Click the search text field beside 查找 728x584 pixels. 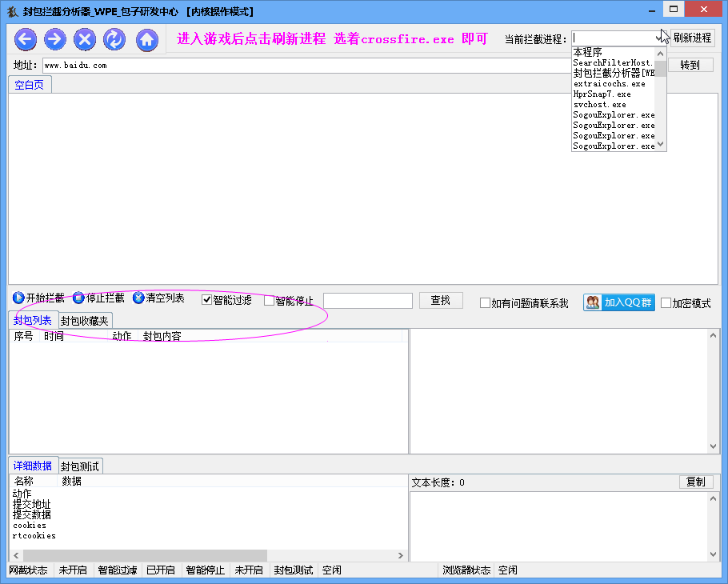[368, 301]
